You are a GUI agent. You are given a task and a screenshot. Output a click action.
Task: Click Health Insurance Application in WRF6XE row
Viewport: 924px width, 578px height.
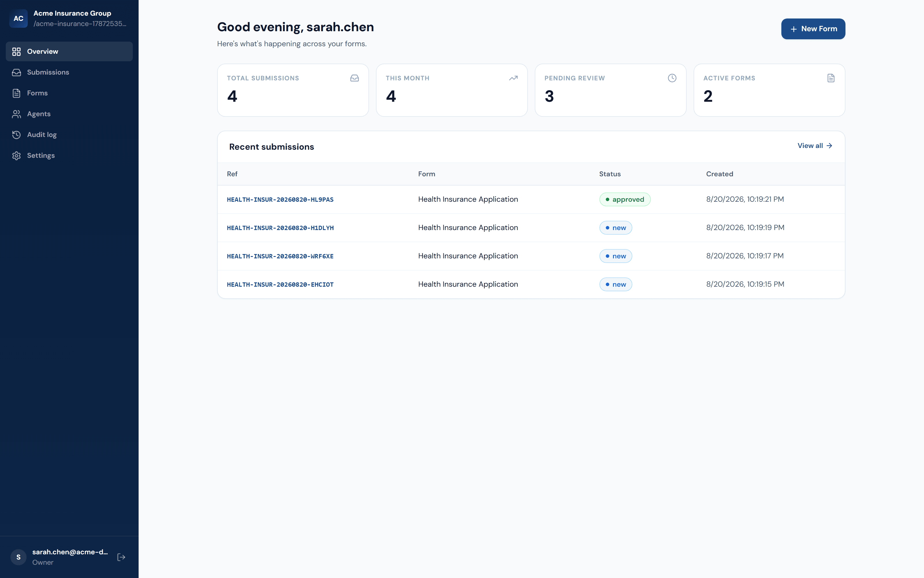pyautogui.click(x=468, y=256)
